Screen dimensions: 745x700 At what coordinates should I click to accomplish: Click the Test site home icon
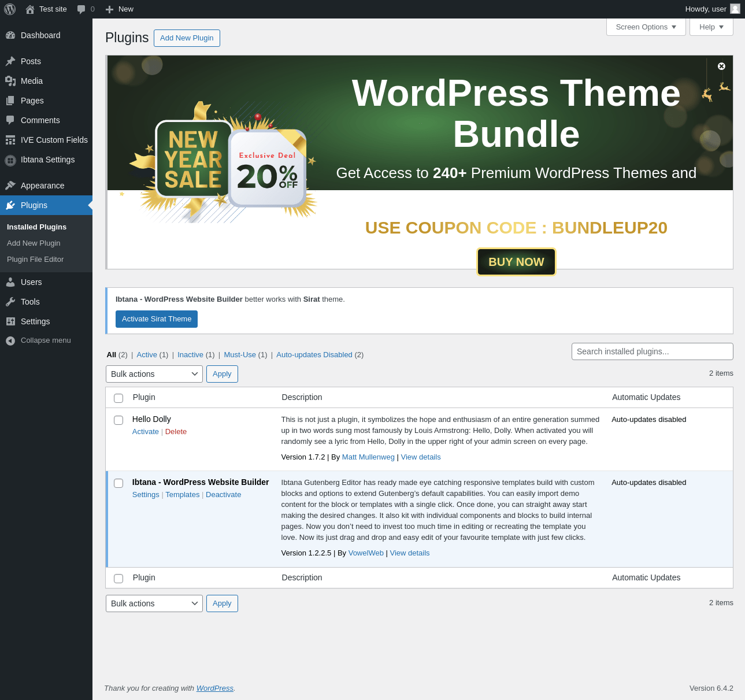[30, 9]
